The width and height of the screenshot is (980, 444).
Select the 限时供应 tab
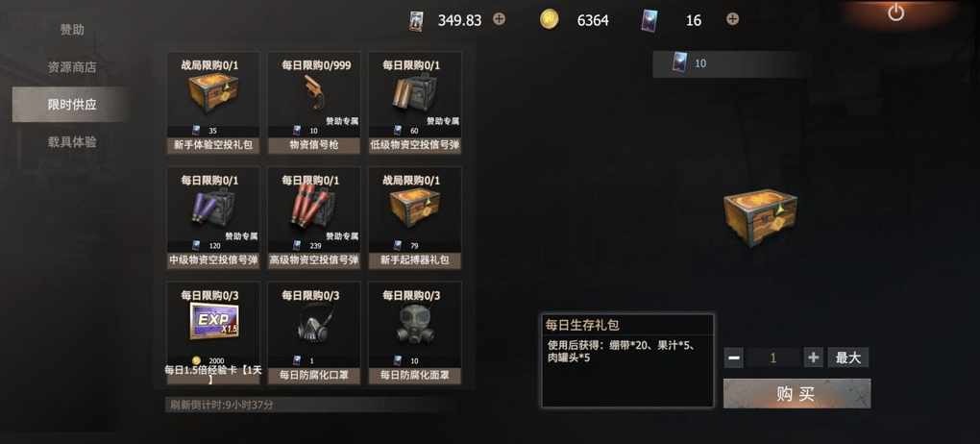(x=72, y=105)
